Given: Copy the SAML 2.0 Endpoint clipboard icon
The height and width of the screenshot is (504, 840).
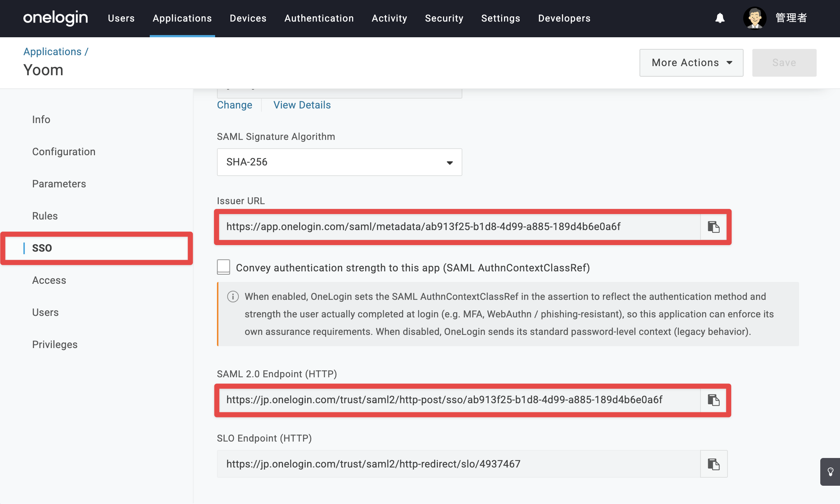Looking at the screenshot, I should point(714,400).
